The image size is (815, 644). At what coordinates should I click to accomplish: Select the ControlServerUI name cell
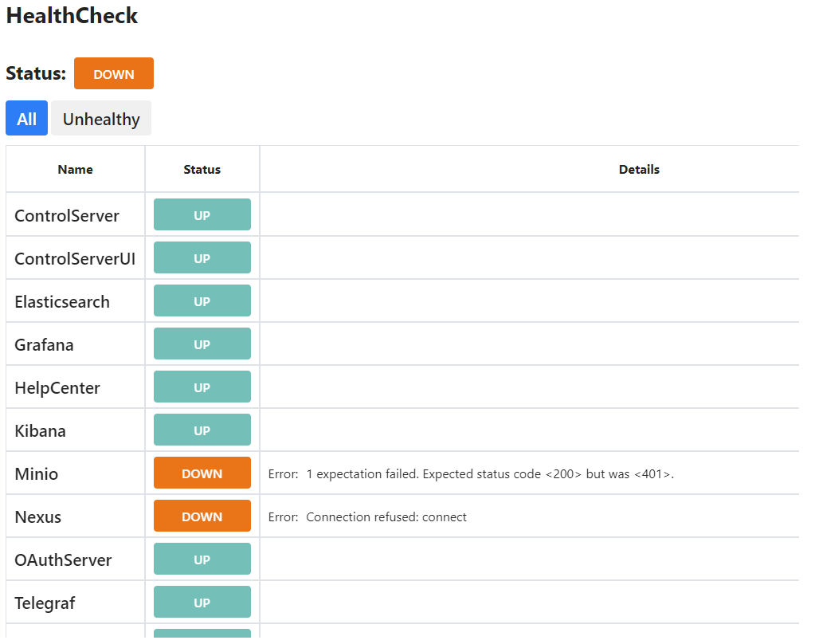click(x=75, y=258)
